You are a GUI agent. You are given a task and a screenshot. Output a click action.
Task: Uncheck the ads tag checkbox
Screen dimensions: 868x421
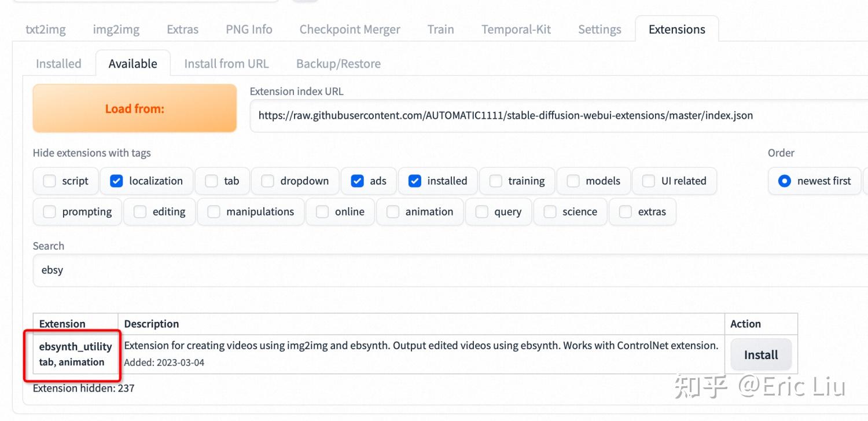357,181
